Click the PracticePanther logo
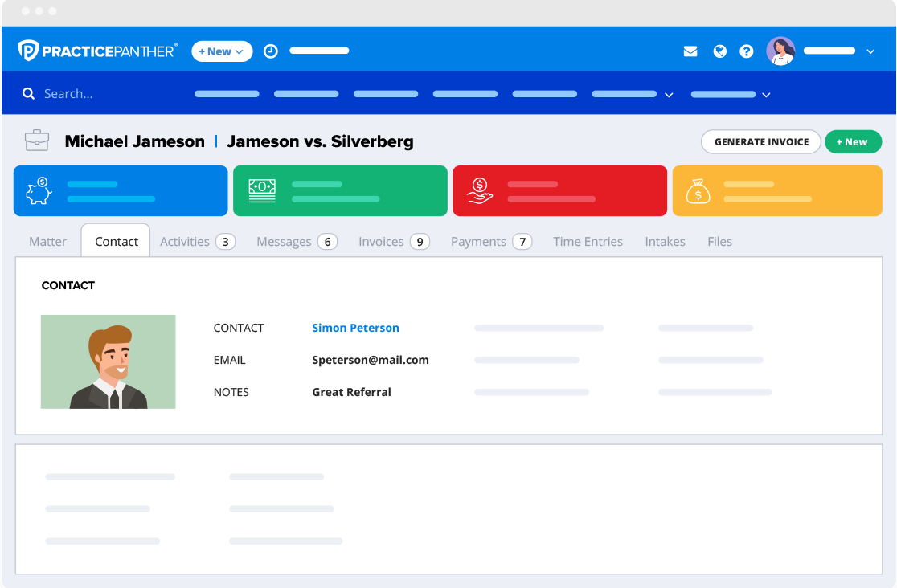Screen dimensions: 897x588 pyautogui.click(x=97, y=51)
